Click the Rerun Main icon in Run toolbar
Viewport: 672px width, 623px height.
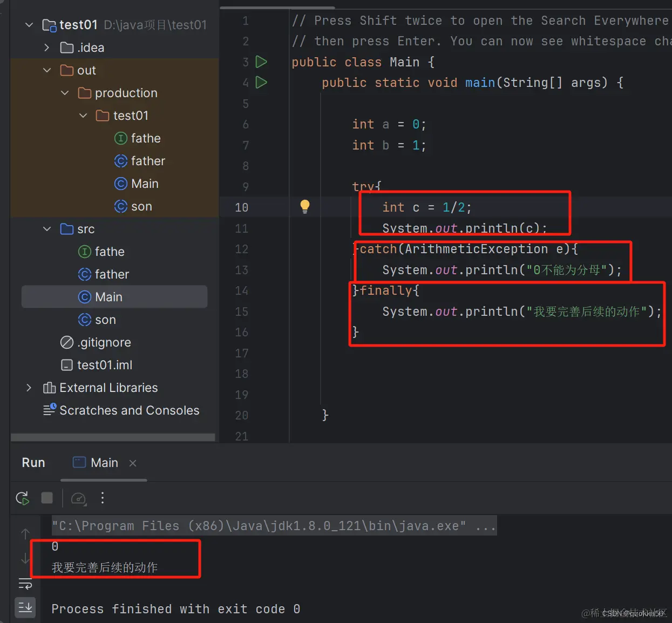pos(23,498)
